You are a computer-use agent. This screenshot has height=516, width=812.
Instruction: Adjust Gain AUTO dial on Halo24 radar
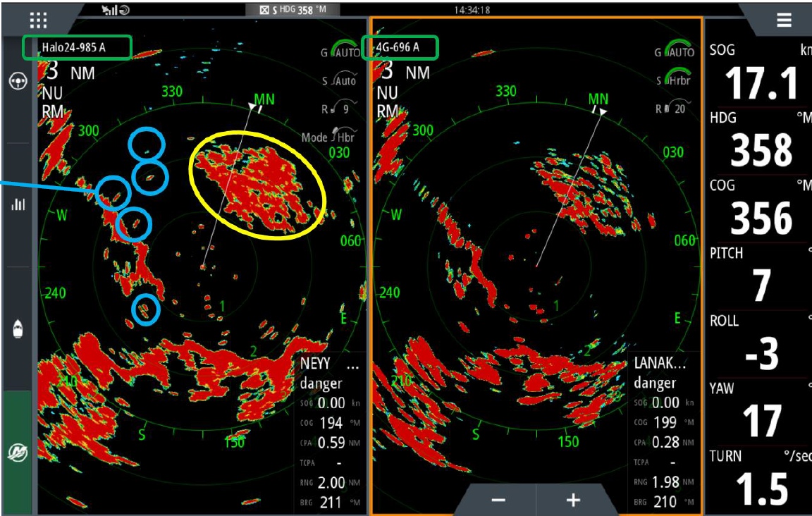pyautogui.click(x=341, y=52)
